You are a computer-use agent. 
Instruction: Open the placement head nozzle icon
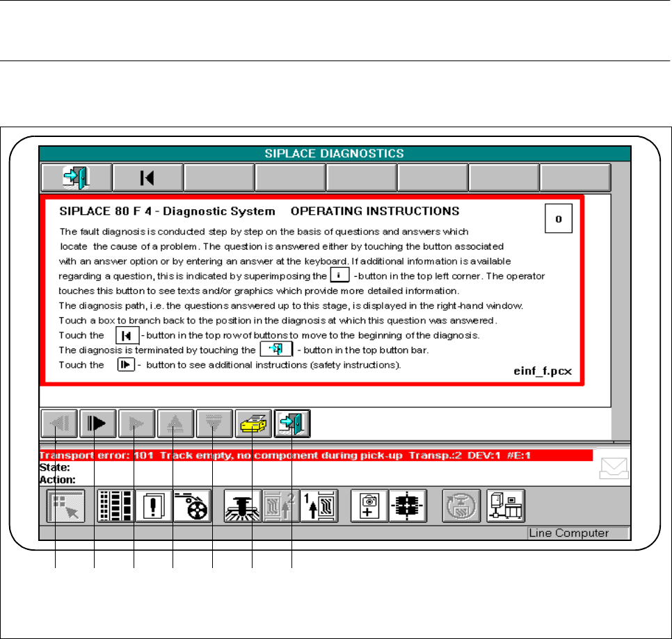coord(243,506)
